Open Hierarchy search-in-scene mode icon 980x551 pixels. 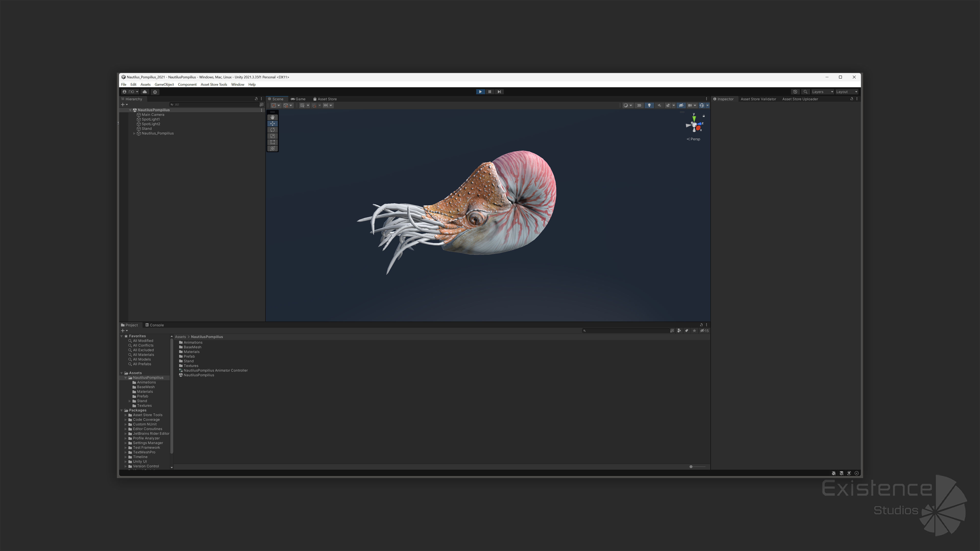tap(261, 105)
